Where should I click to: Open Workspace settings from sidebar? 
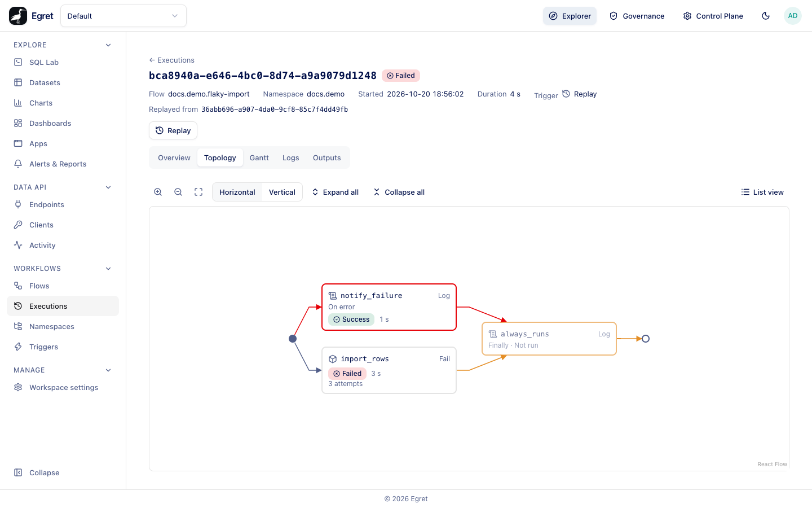tap(63, 387)
